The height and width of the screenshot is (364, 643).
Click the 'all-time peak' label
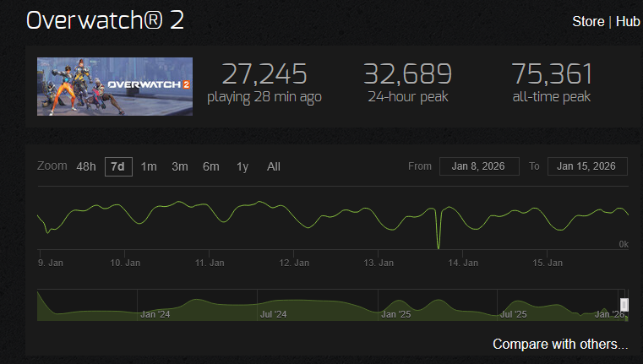click(x=552, y=97)
